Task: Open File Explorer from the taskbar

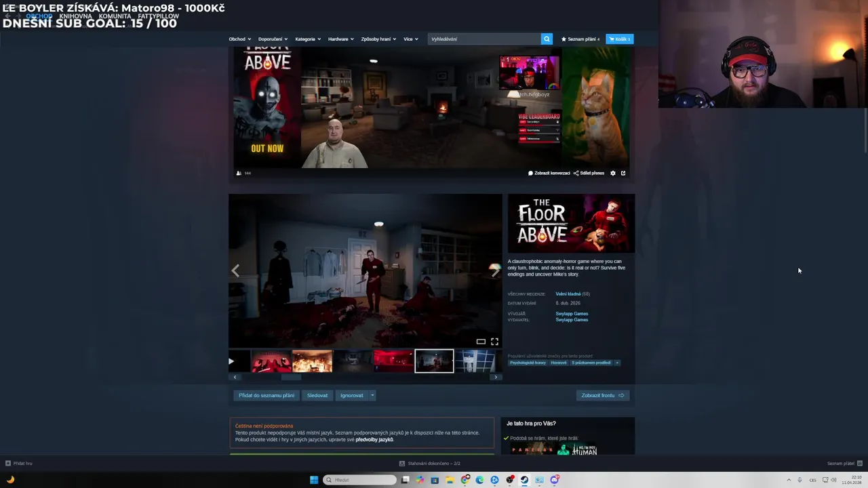Action: click(x=450, y=480)
